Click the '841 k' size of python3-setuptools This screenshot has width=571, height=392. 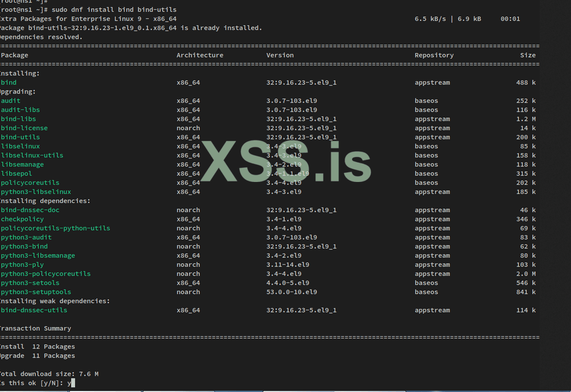pos(526,292)
